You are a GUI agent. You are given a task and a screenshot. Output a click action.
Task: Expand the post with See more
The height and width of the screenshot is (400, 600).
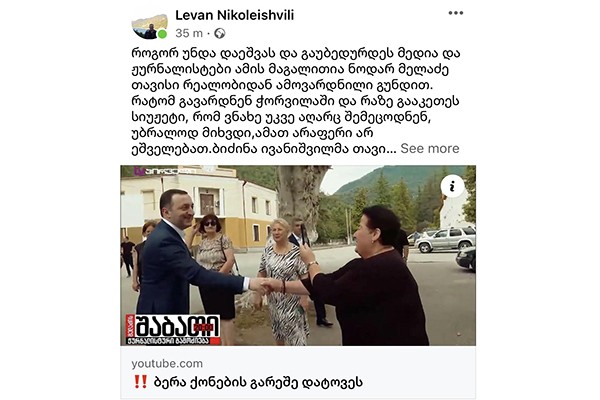tap(430, 149)
